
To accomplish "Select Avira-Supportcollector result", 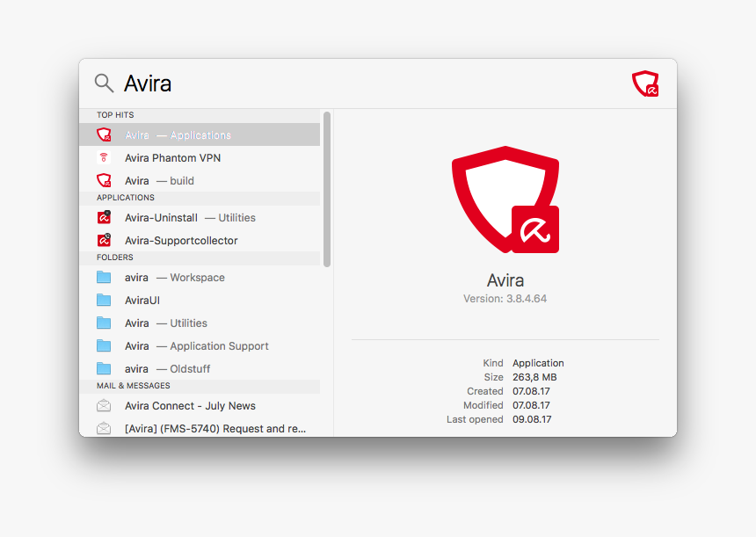I will tap(200, 241).
